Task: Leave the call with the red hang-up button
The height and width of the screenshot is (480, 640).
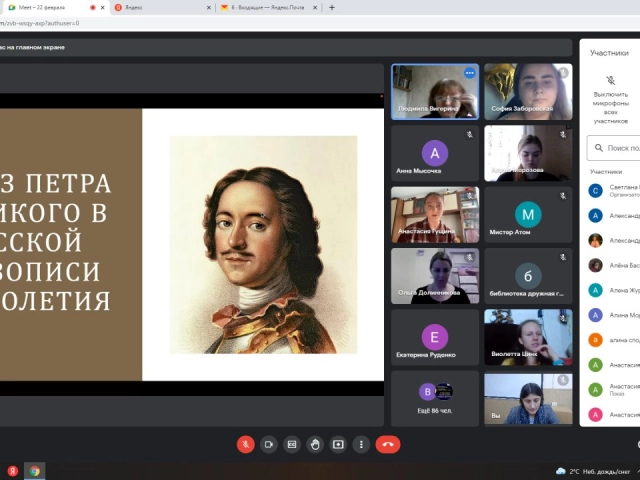Action: (x=388, y=444)
